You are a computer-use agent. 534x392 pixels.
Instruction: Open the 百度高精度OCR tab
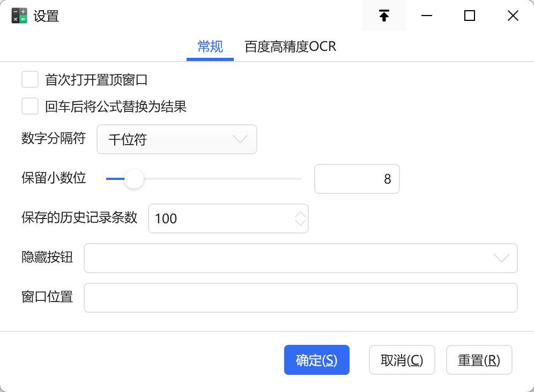pyautogui.click(x=290, y=47)
